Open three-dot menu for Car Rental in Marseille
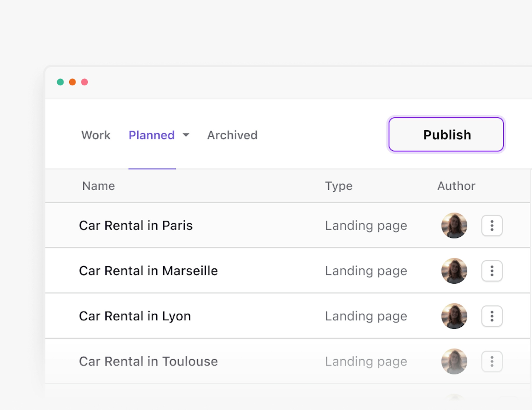This screenshot has height=410, width=532. coord(492,271)
